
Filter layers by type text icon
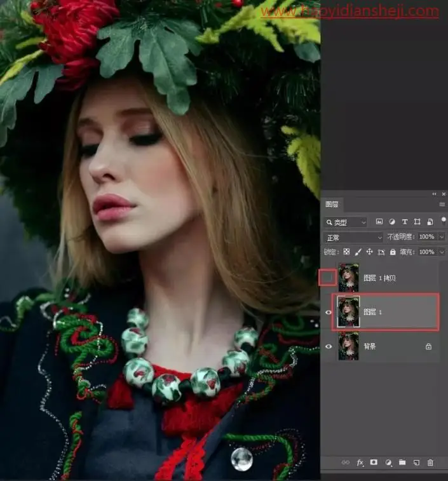click(x=404, y=222)
